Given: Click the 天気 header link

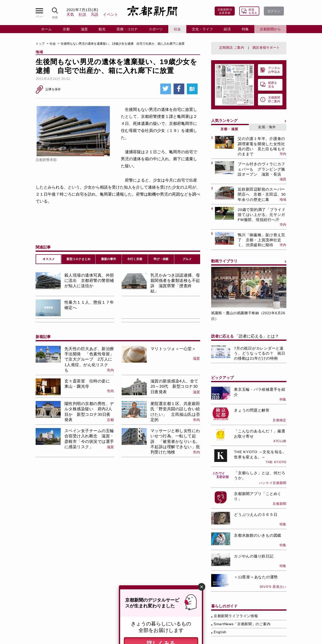Looking at the screenshot, I should (70, 15).
